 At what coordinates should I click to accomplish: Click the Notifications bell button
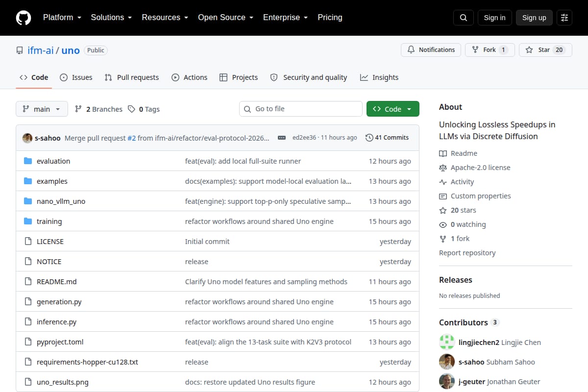(x=431, y=49)
